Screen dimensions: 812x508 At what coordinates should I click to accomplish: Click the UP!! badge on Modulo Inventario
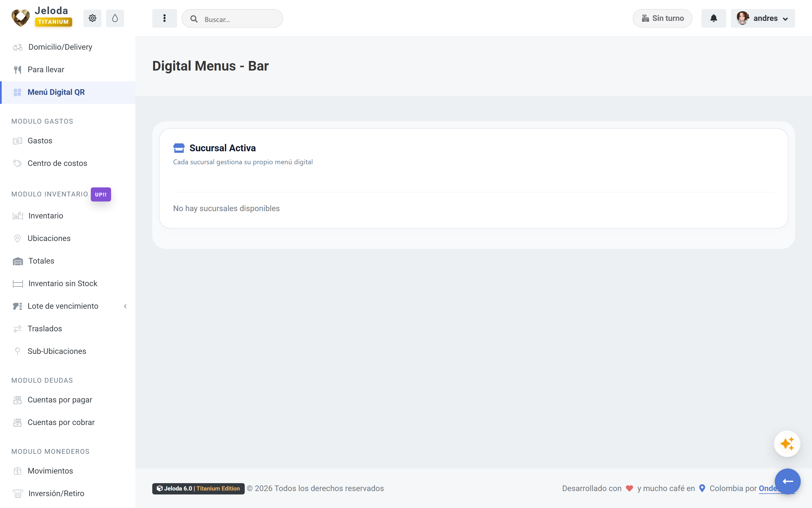[x=101, y=194]
